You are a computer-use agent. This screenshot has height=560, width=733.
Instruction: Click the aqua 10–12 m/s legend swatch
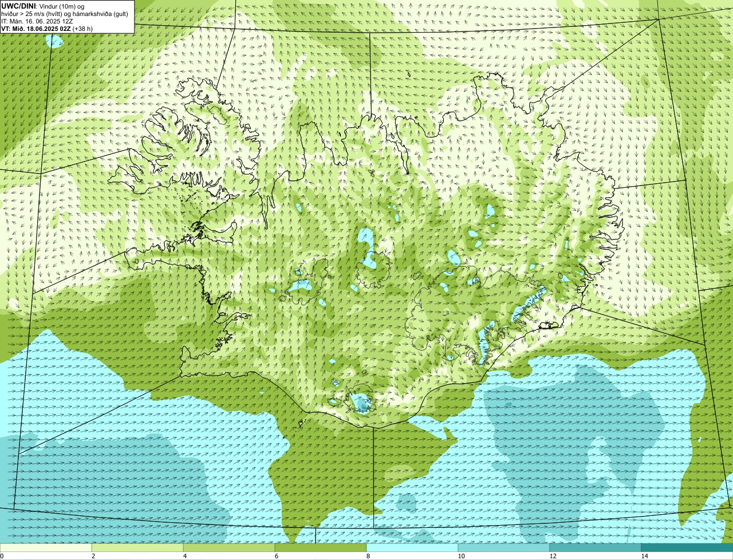[x=504, y=547]
